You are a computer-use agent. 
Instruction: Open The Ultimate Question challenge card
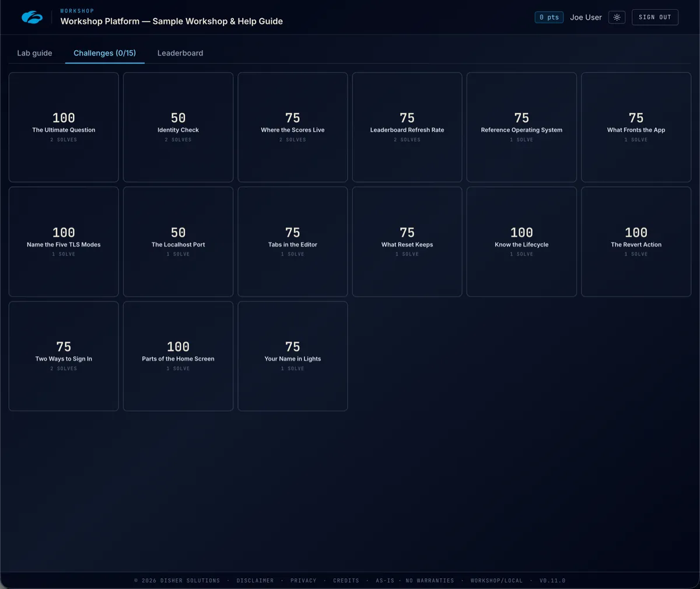click(64, 127)
